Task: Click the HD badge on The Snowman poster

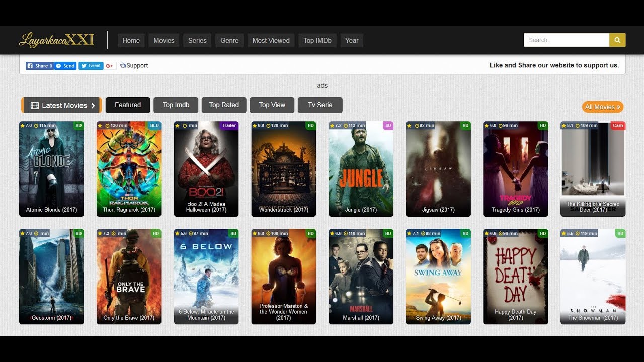Action: (x=620, y=233)
